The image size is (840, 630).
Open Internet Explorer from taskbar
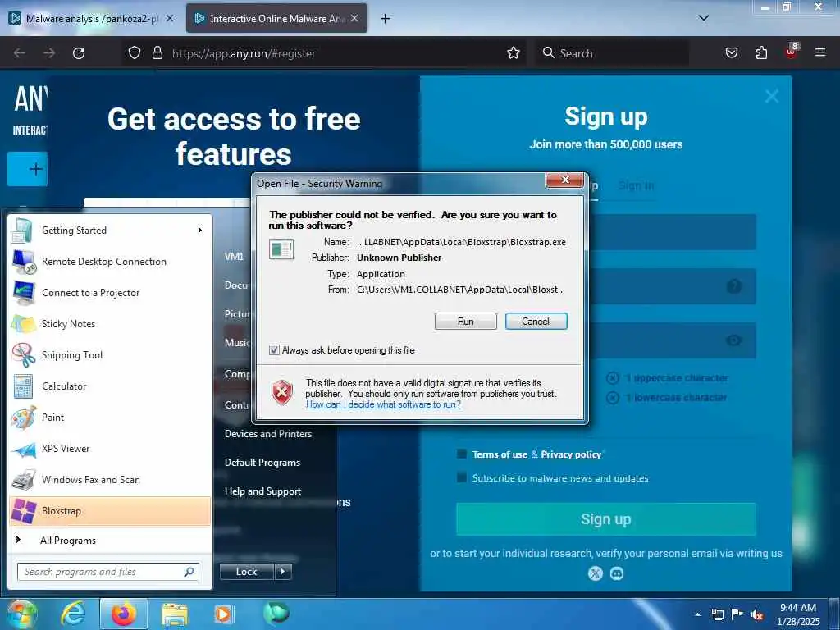(x=73, y=614)
